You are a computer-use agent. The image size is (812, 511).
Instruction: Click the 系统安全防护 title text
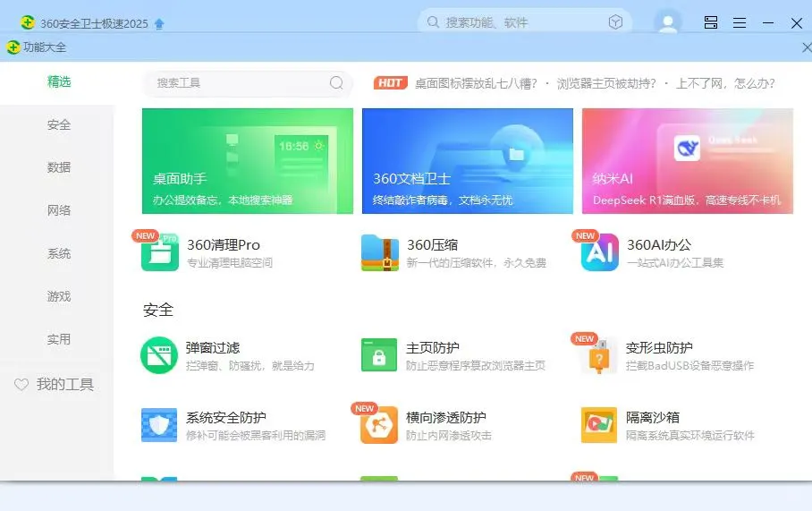coord(225,417)
